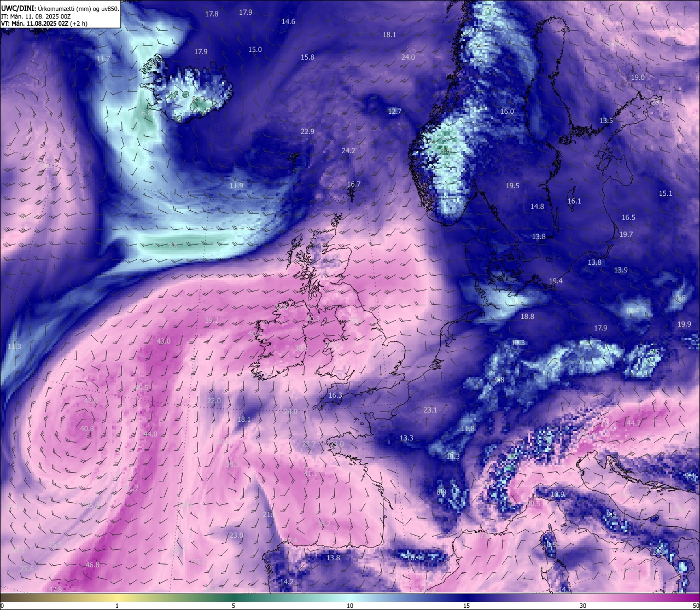This screenshot has width=700, height=610.
Task: Click the 22.9 value southeast of Iceland
Action: [307, 132]
